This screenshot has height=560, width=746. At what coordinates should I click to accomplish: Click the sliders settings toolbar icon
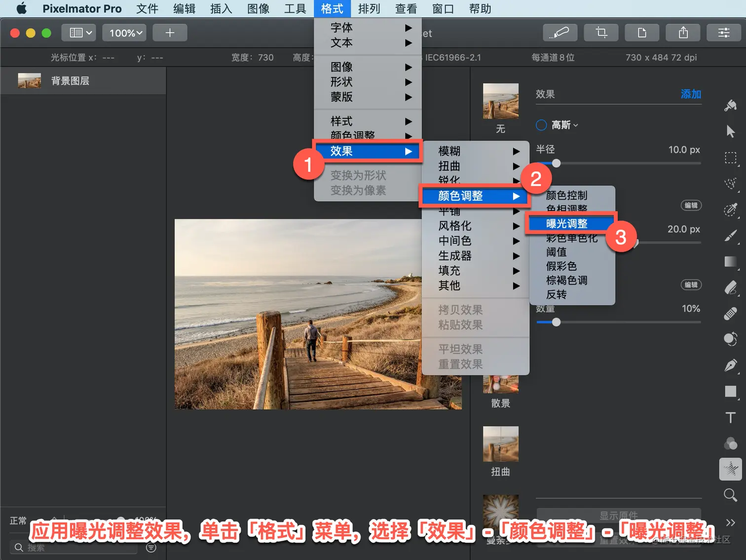(724, 33)
